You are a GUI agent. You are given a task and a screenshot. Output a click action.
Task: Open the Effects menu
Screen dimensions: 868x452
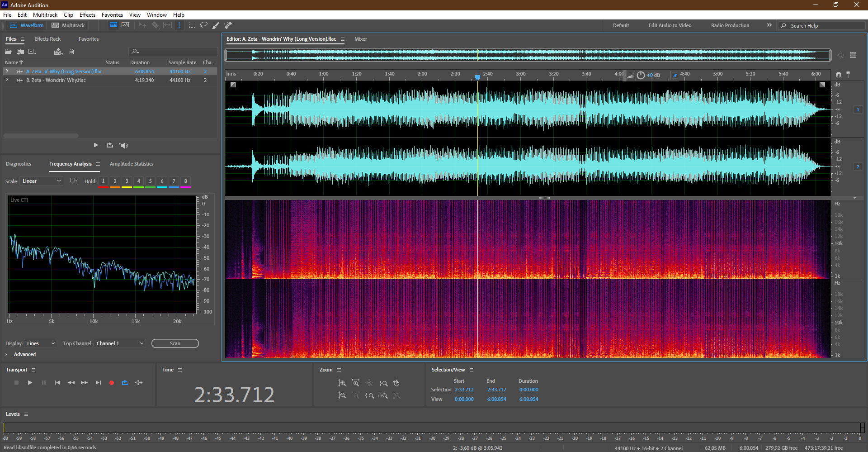pyautogui.click(x=87, y=15)
